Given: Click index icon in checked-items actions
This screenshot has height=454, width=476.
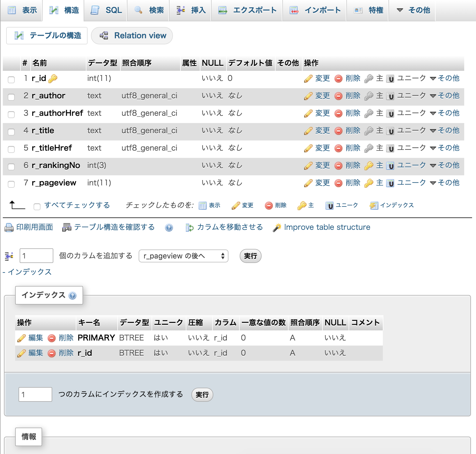Looking at the screenshot, I should (x=374, y=206).
